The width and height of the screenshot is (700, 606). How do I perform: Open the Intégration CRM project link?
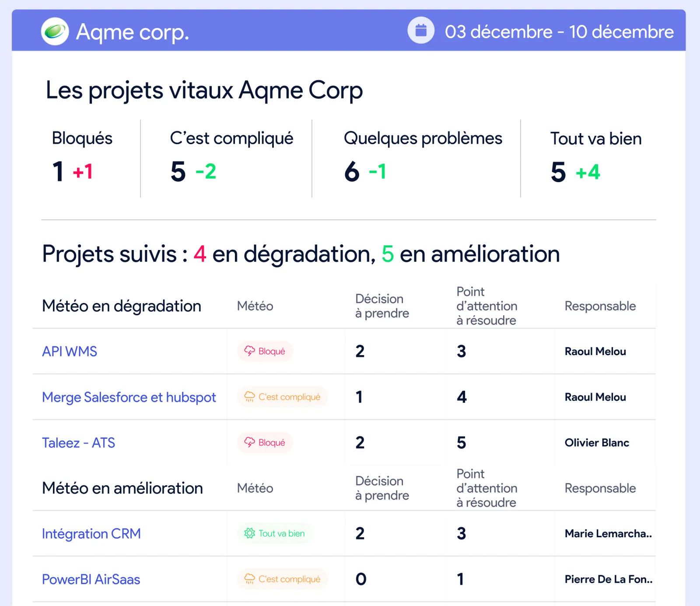click(91, 534)
